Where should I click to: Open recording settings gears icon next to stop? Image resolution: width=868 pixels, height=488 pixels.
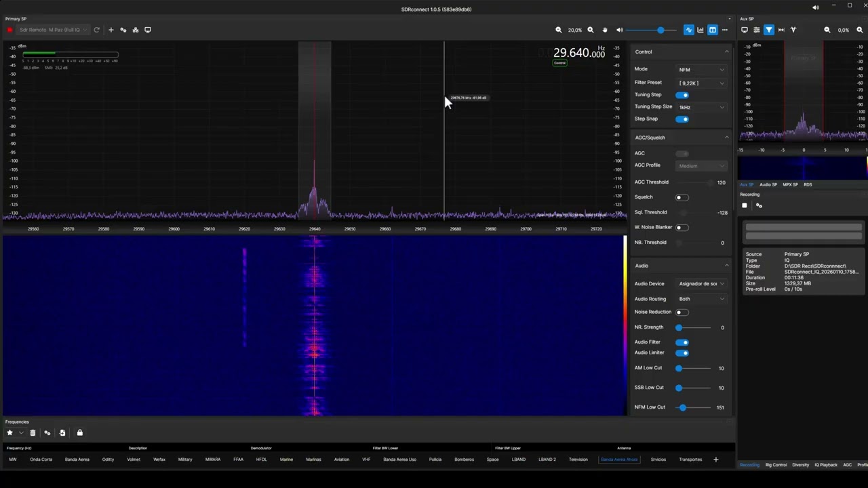tap(759, 205)
